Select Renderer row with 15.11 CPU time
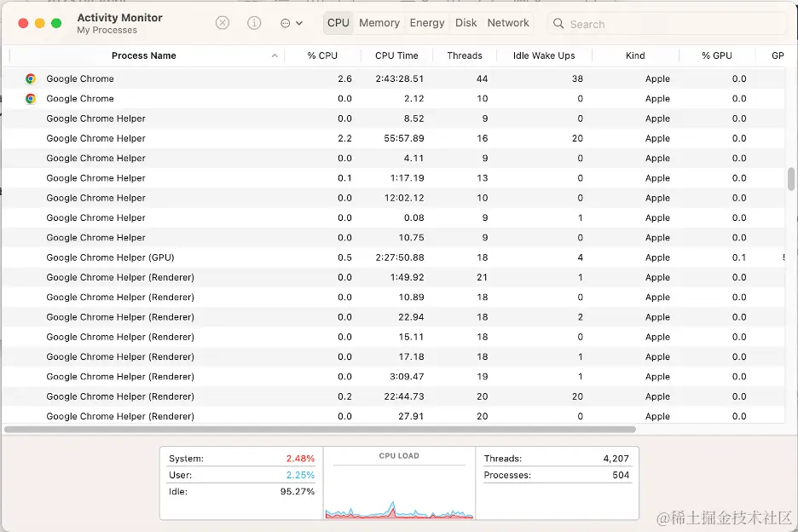 coord(393,337)
